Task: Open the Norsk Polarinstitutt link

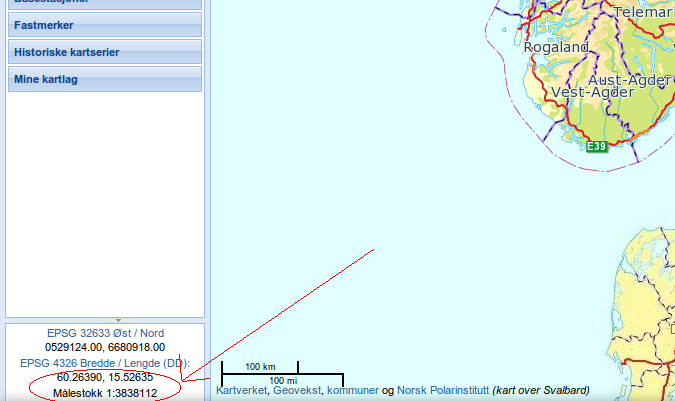Action: 443,390
